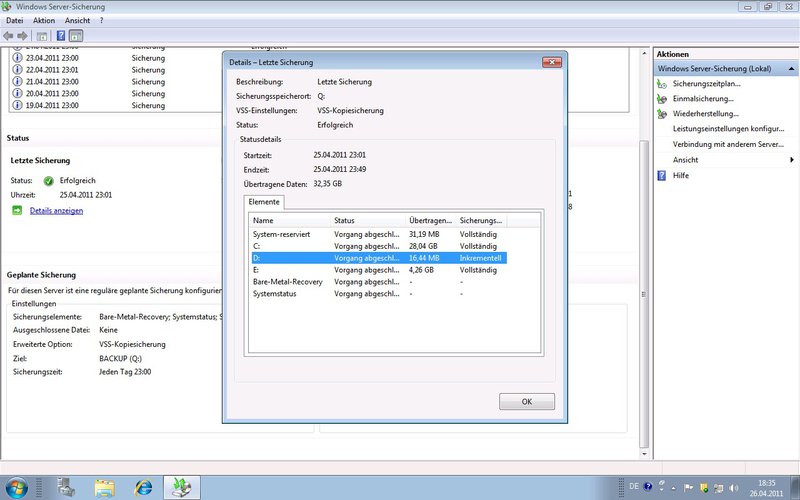This screenshot has height=500, width=800.
Task: Open the Aktion menu
Action: click(x=44, y=20)
